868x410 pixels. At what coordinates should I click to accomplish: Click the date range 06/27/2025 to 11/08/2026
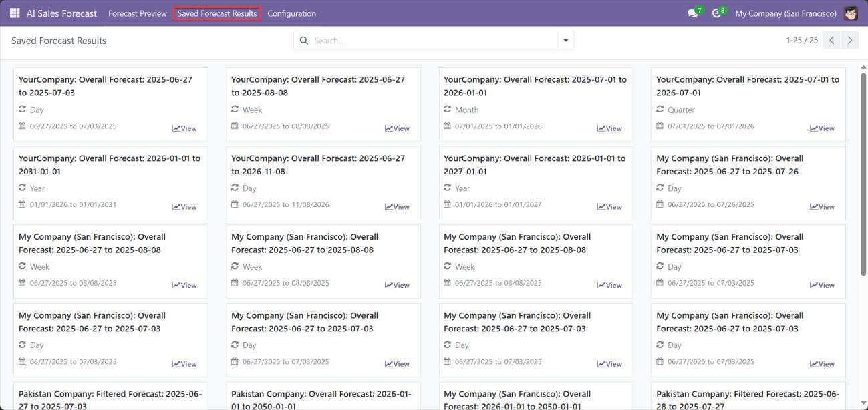tap(285, 204)
